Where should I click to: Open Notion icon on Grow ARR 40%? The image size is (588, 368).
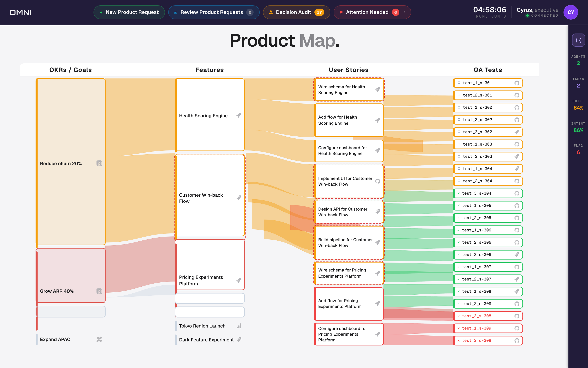(99, 291)
